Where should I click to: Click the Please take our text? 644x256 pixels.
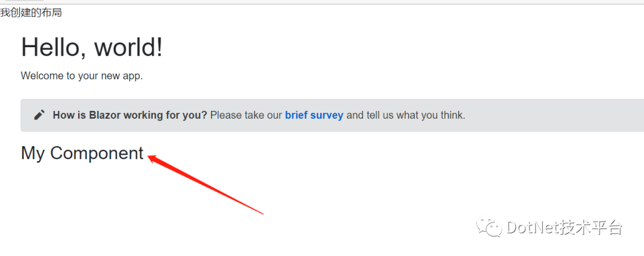point(246,115)
